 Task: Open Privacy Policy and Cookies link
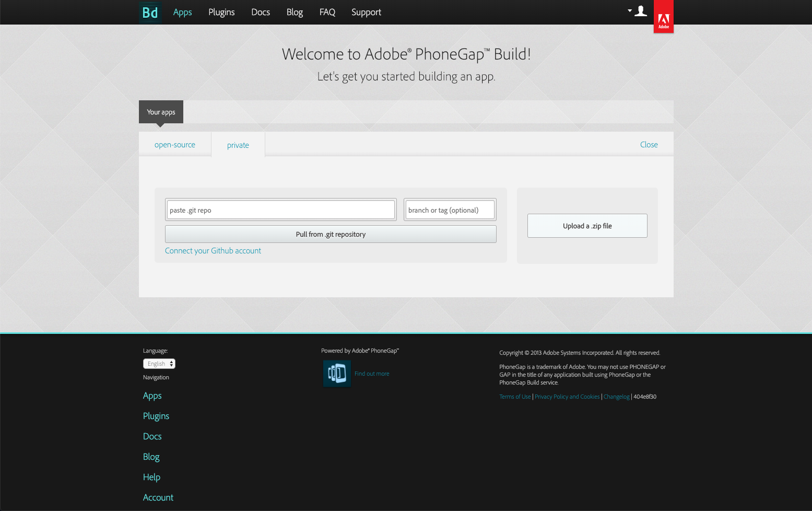coord(567,397)
